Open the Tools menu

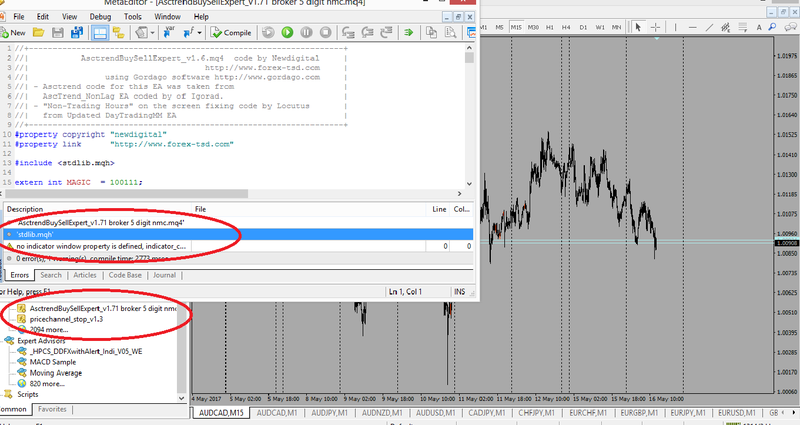point(133,17)
